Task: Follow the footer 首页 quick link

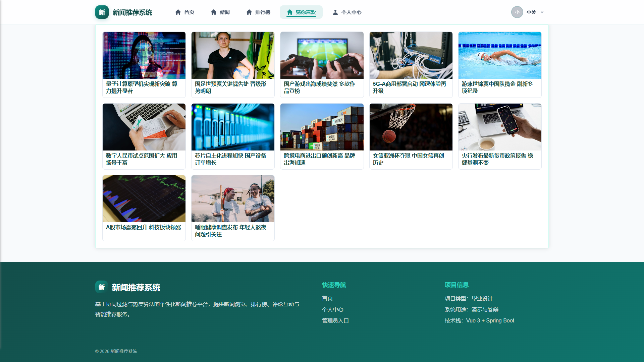Action: point(327,298)
